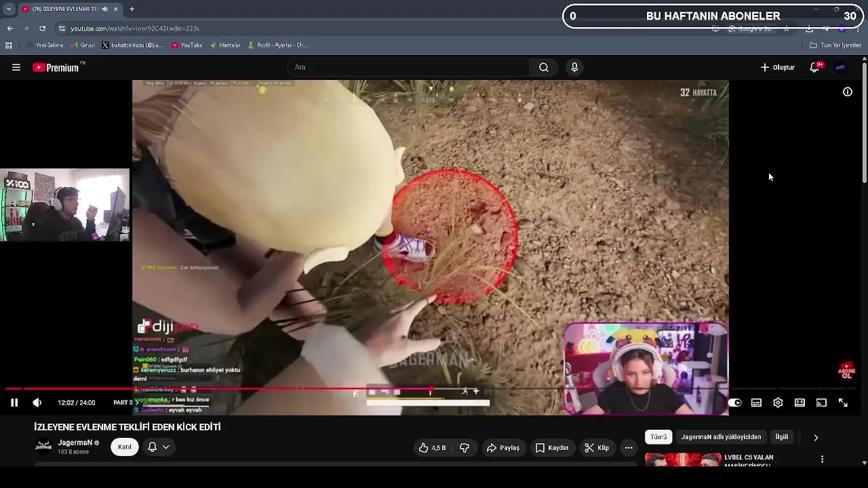
Task: Toggle the autoplay switch
Action: pyautogui.click(x=734, y=403)
